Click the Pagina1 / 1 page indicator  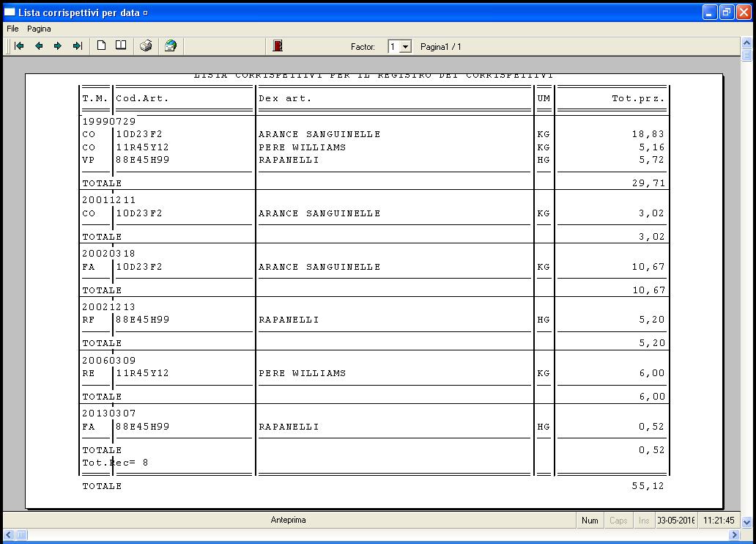pyautogui.click(x=441, y=47)
